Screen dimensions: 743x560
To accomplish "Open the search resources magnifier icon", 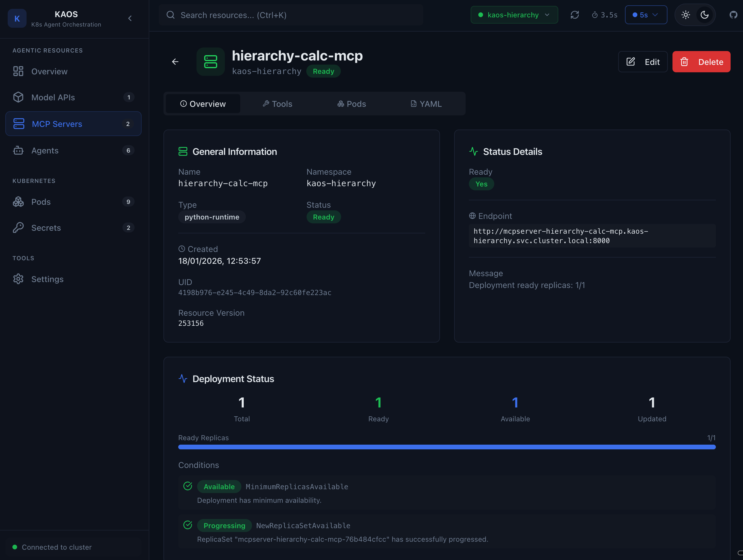I will click(171, 15).
